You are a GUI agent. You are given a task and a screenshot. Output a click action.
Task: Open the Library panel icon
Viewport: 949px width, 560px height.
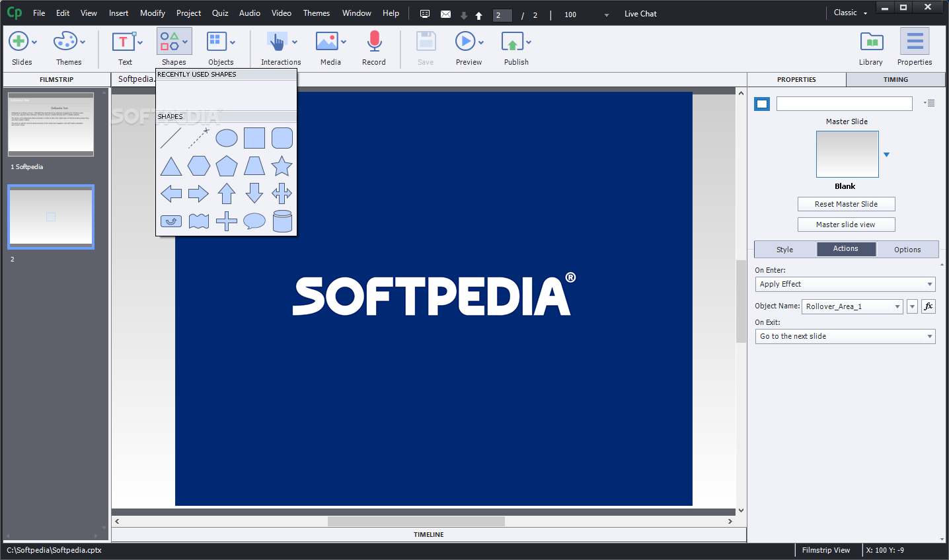click(x=872, y=42)
